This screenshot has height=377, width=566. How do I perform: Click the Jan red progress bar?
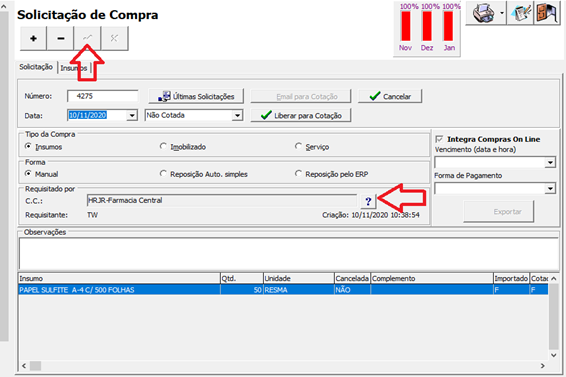pyautogui.click(x=448, y=26)
